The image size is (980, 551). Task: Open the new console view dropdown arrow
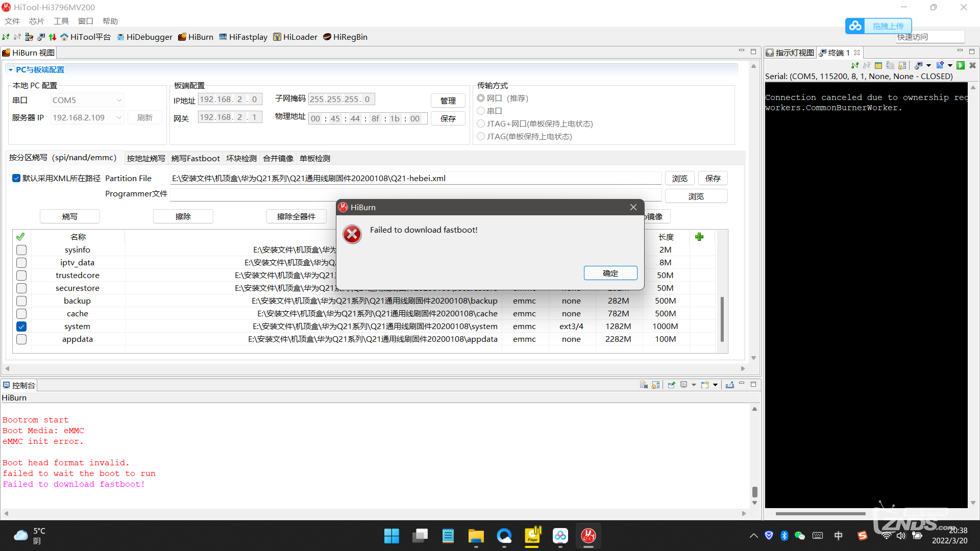point(715,385)
